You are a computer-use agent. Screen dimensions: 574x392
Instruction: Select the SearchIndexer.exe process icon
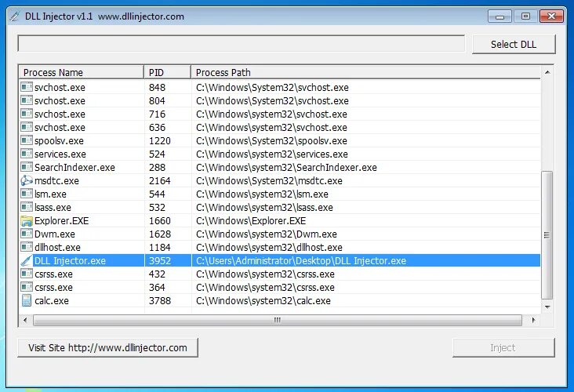pyautogui.click(x=27, y=167)
